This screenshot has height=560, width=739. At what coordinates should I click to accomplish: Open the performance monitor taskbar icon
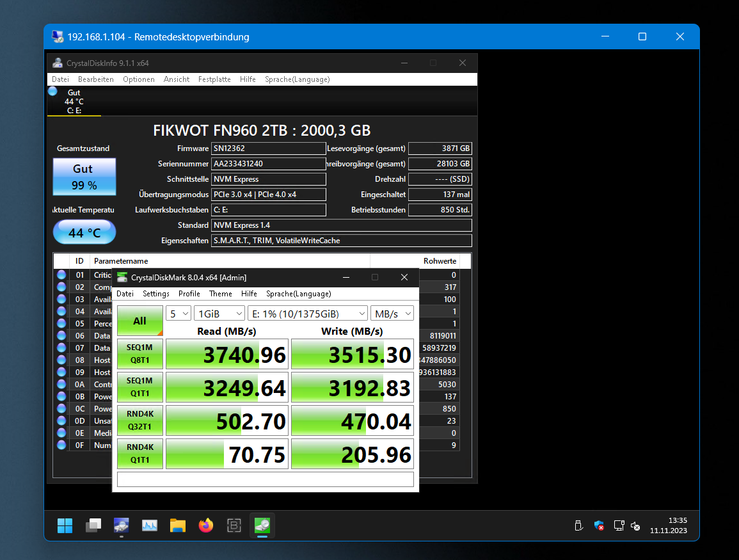tap(150, 525)
